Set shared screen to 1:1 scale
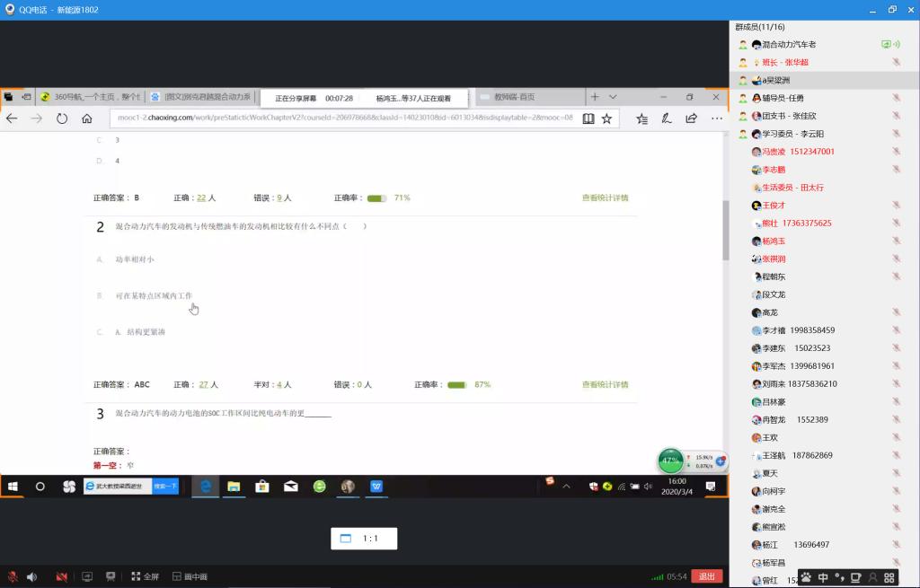This screenshot has width=920, height=588. point(363,539)
